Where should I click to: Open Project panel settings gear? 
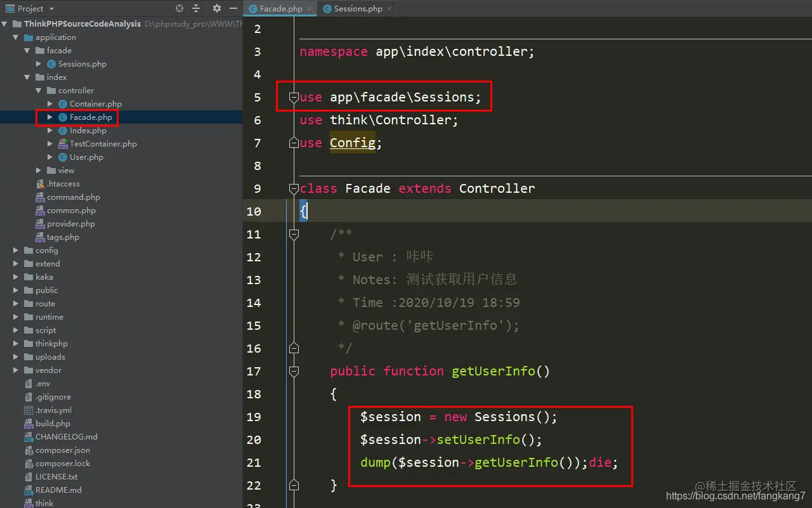click(217, 9)
